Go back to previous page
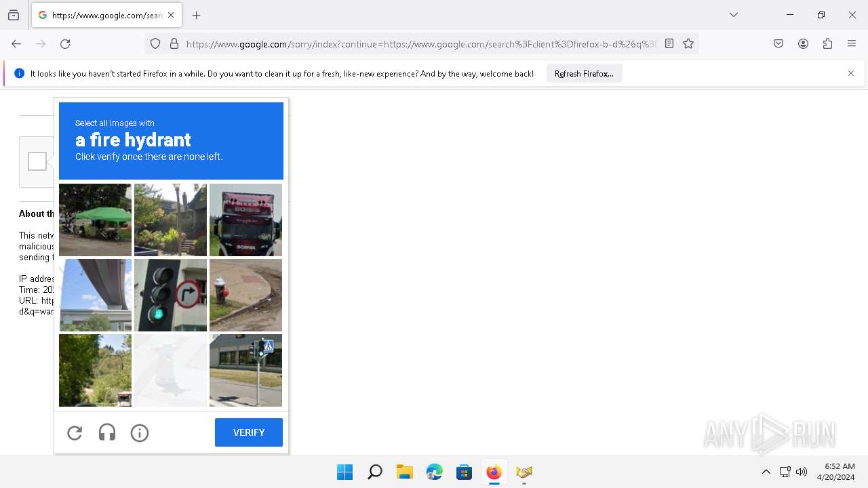The image size is (868, 488). point(16,43)
